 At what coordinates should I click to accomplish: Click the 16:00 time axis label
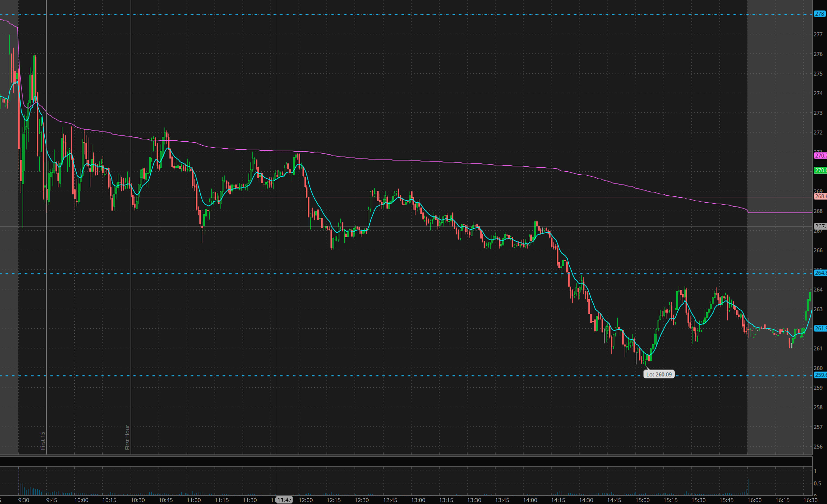pyautogui.click(x=754, y=500)
